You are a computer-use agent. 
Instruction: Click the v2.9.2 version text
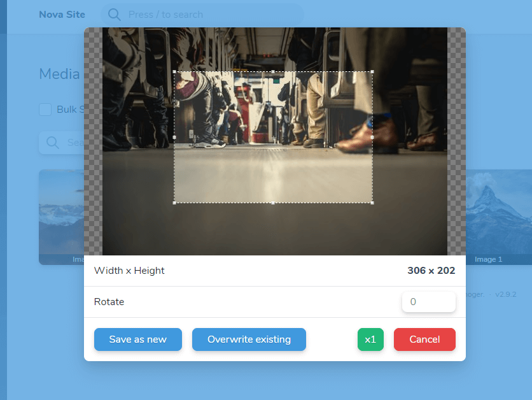505,294
